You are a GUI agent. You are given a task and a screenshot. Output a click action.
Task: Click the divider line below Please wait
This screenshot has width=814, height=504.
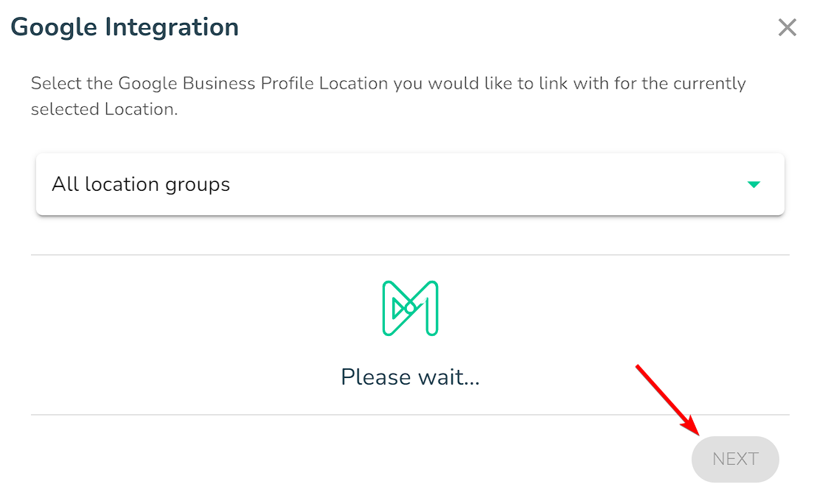(410, 415)
